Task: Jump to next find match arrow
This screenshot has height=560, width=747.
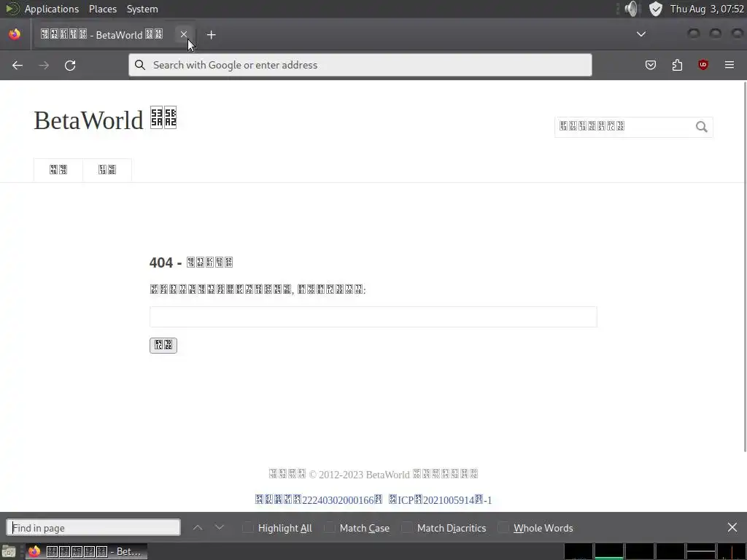Action: 219,528
